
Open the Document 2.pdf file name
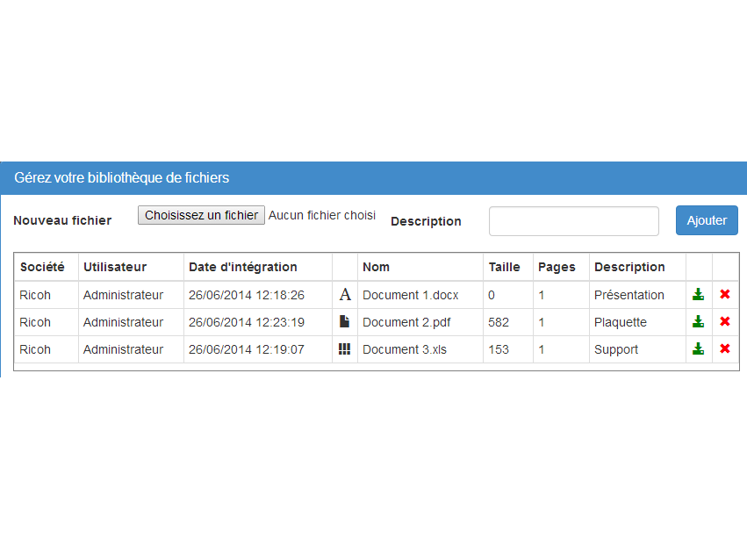point(406,322)
